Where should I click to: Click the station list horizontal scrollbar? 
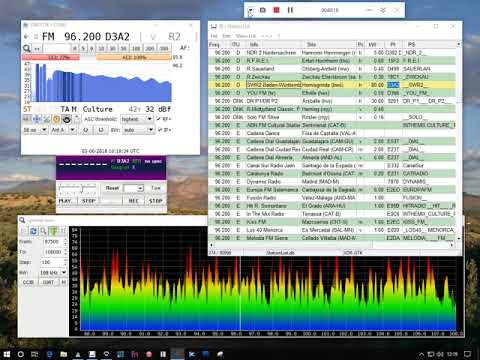332,245
